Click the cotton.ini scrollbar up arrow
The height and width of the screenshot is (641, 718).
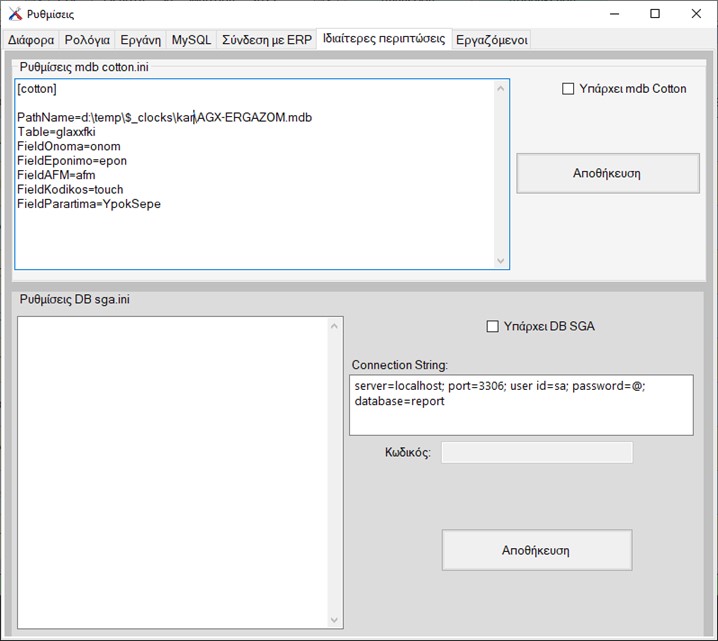click(501, 89)
